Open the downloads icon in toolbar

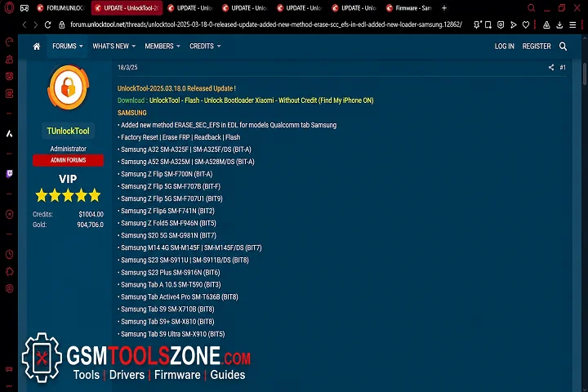559,24
